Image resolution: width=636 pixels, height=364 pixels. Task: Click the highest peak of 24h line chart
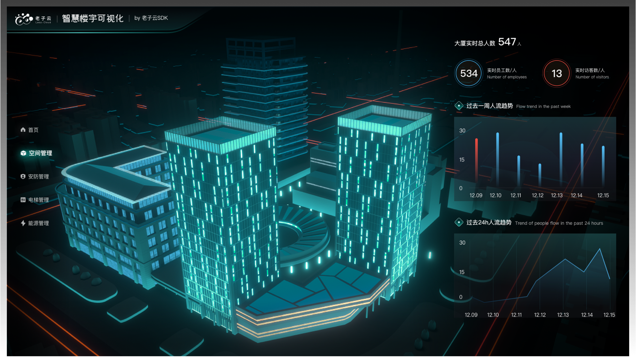pyautogui.click(x=599, y=249)
